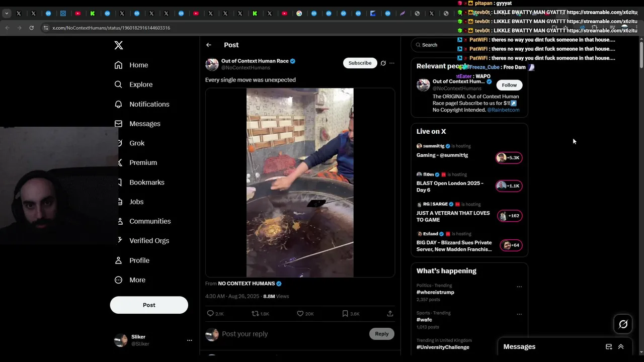Screen dimensions: 644x362
Task: Open the post's three-dot menu
Action: pyautogui.click(x=392, y=63)
